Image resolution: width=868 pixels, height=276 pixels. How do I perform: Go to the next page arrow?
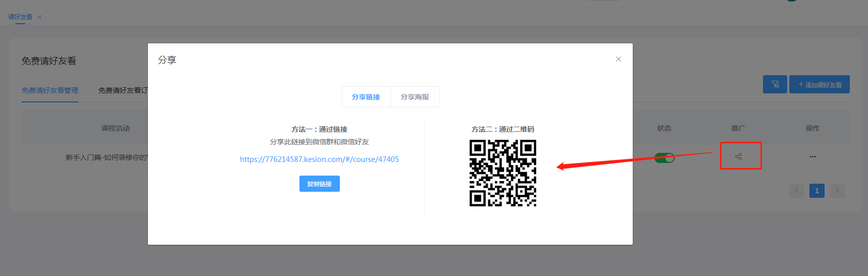pyautogui.click(x=837, y=191)
